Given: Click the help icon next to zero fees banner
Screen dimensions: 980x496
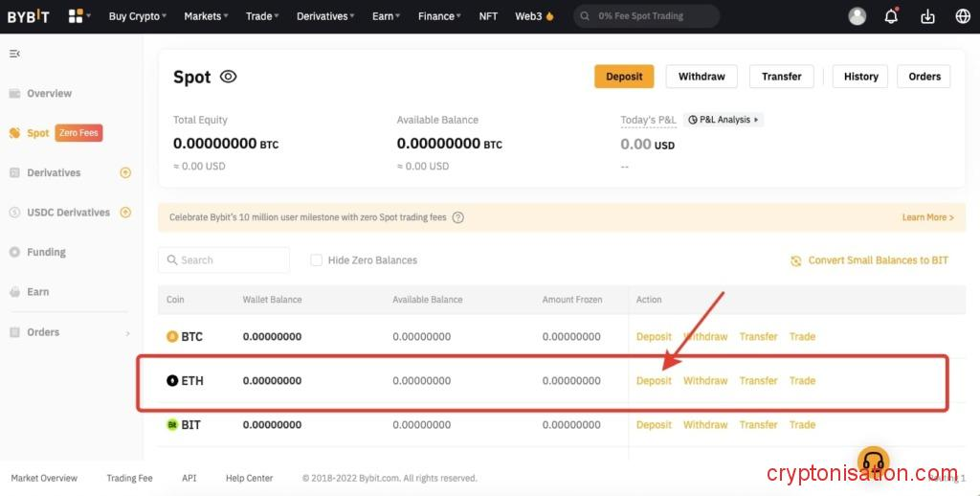Looking at the screenshot, I should tap(458, 217).
